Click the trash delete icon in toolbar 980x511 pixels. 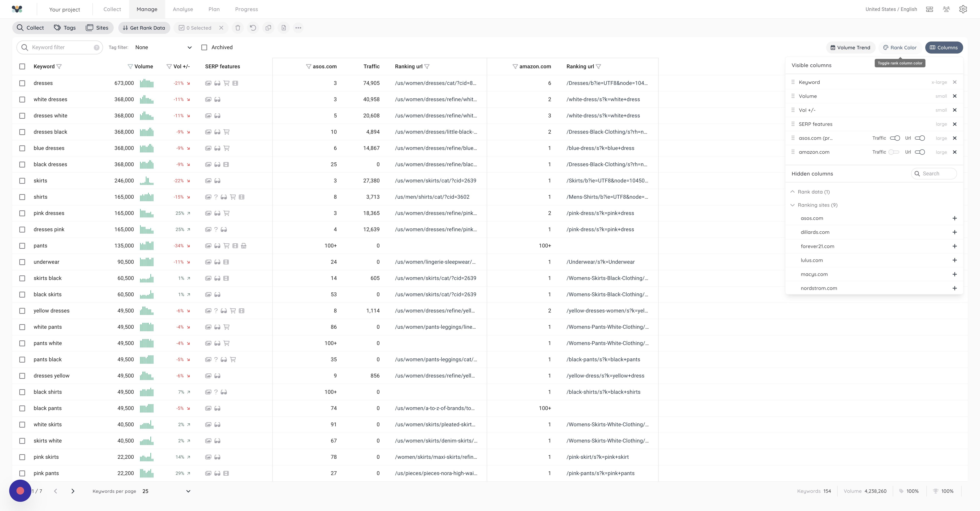238,28
